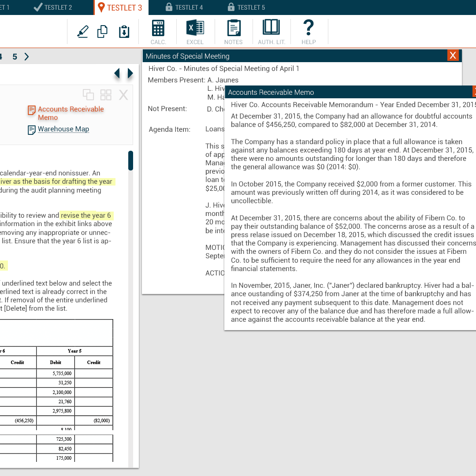The height and width of the screenshot is (476, 476).
Task: Click the 725,300 debit cell
Action: (56, 439)
